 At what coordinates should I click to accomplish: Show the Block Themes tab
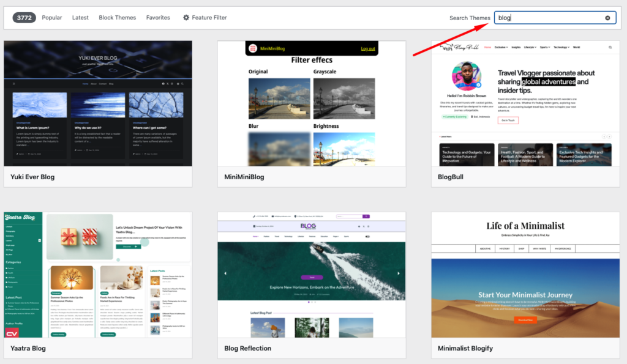118,18
